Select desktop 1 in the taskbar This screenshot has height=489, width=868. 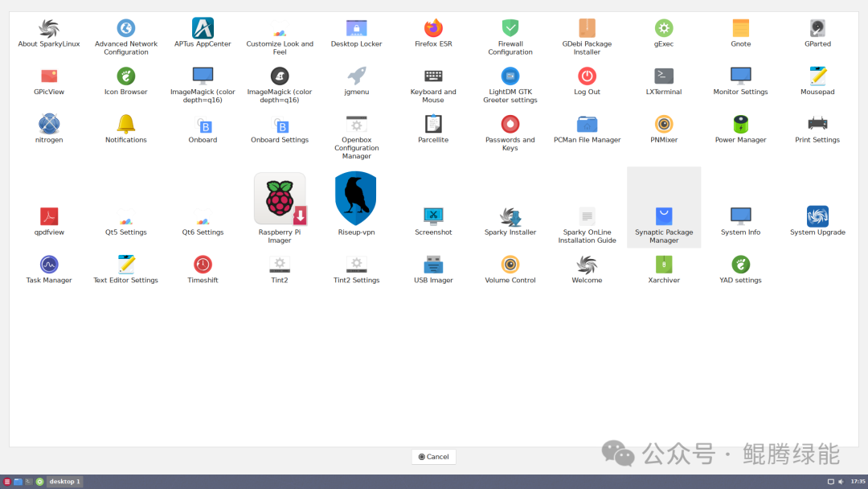[65, 482]
